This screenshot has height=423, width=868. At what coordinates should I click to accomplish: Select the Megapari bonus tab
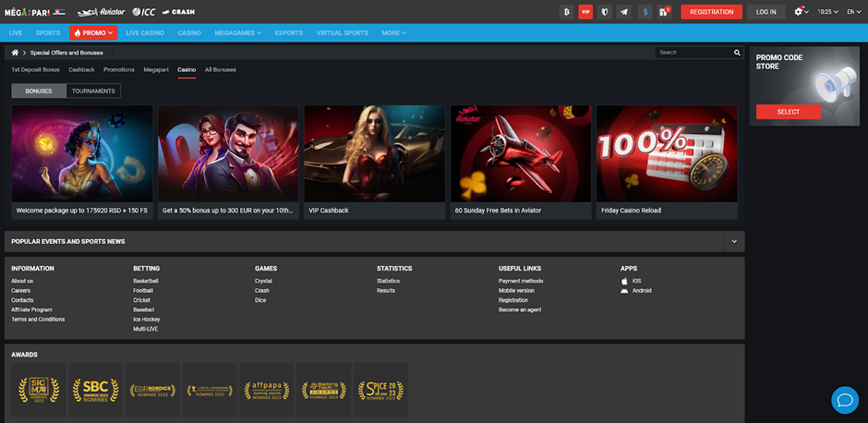156,70
